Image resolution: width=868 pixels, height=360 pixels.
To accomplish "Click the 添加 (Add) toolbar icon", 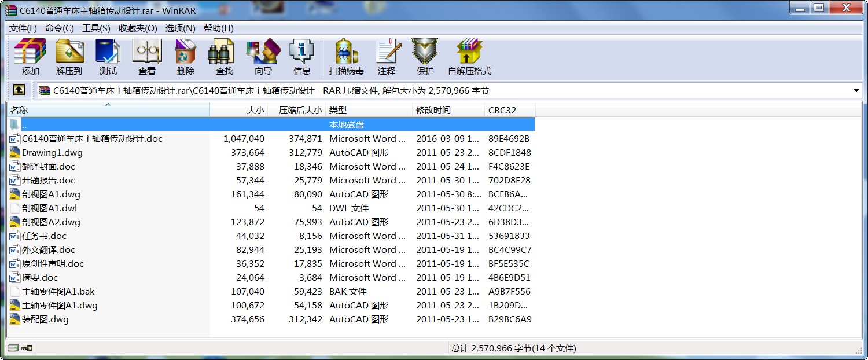I will (x=30, y=57).
